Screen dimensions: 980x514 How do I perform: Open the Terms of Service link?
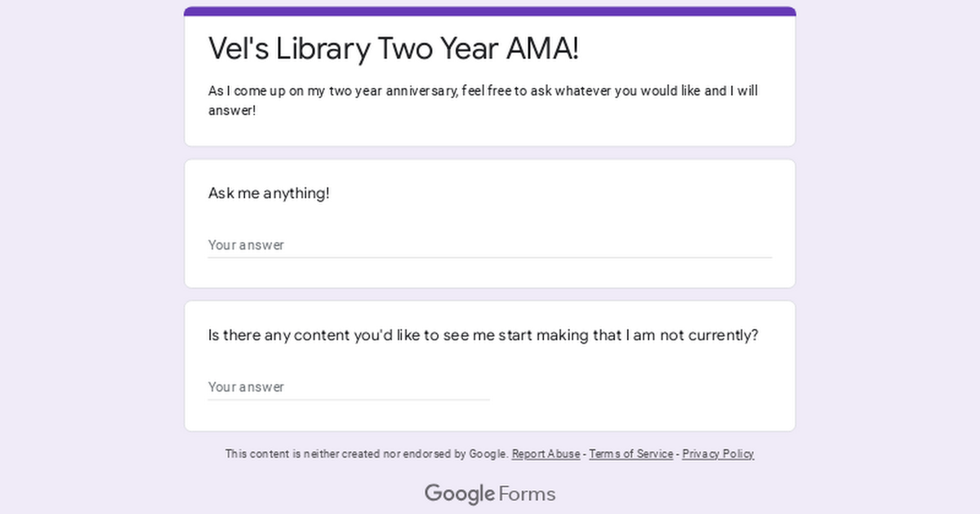pyautogui.click(x=631, y=454)
